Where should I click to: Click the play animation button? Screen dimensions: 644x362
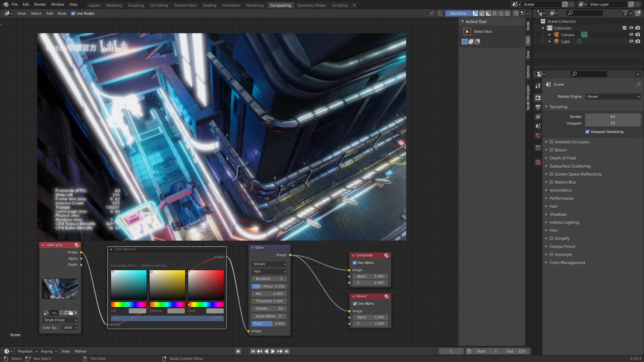pos(273,351)
